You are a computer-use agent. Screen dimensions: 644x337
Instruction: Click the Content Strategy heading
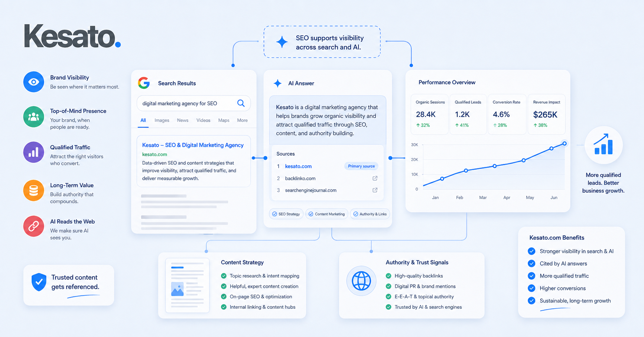pos(242,262)
